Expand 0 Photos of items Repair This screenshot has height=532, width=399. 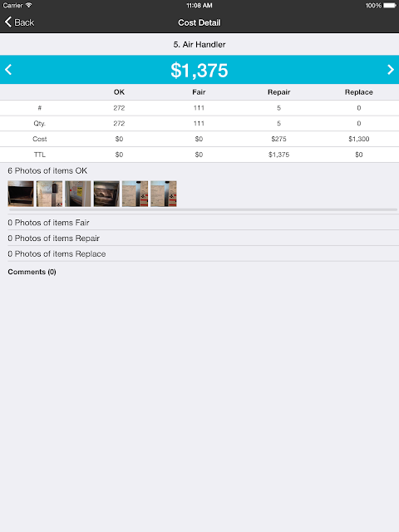203,239
